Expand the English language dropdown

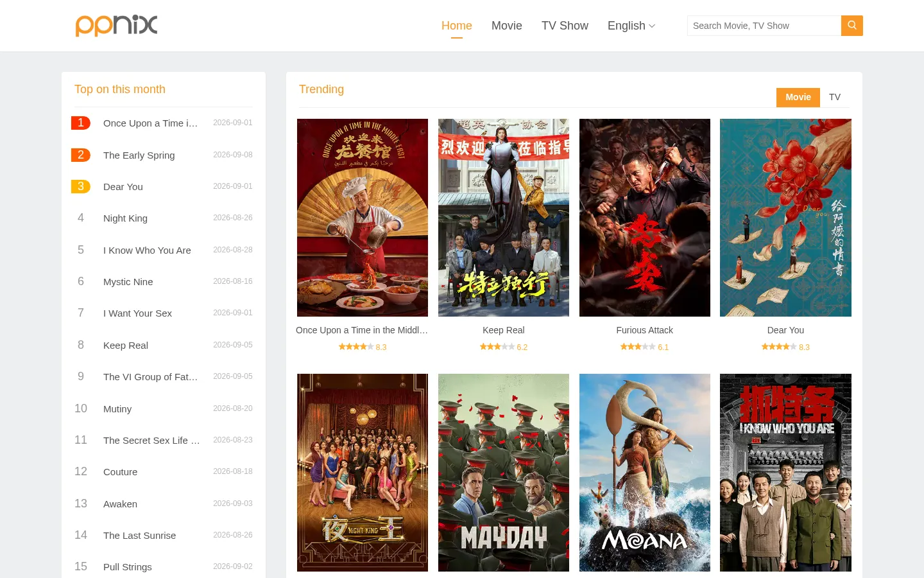(631, 26)
